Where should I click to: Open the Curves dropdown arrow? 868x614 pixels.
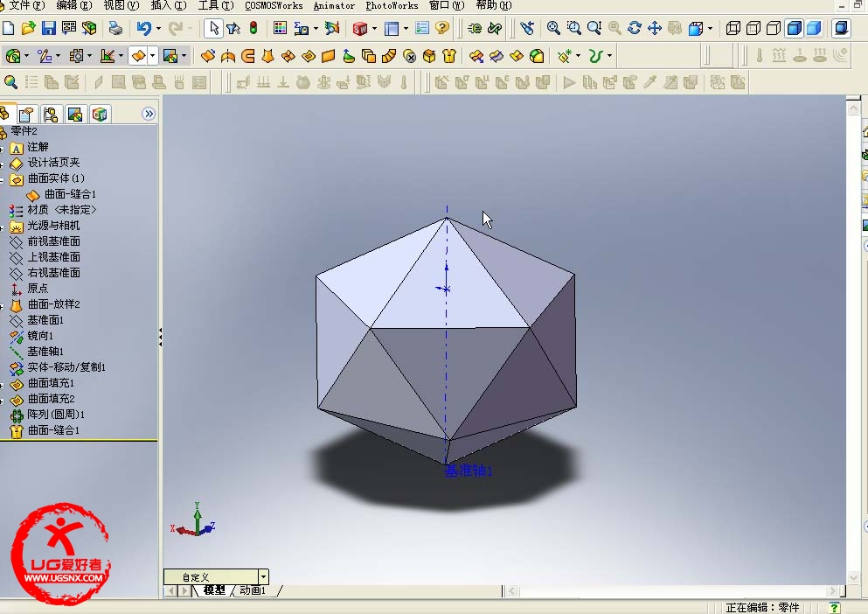click(x=609, y=55)
